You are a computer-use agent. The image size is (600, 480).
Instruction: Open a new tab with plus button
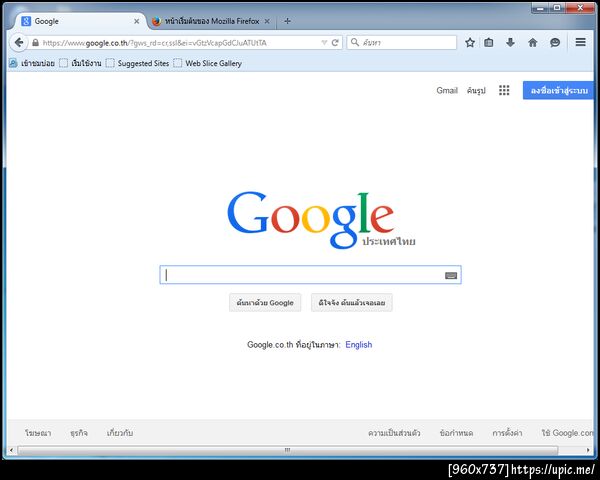coord(287,21)
